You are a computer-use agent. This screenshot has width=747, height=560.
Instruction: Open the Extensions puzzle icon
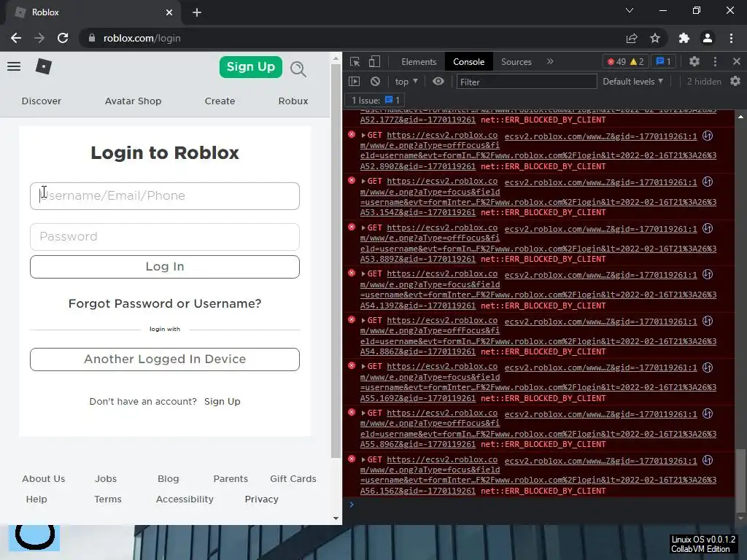click(x=684, y=38)
